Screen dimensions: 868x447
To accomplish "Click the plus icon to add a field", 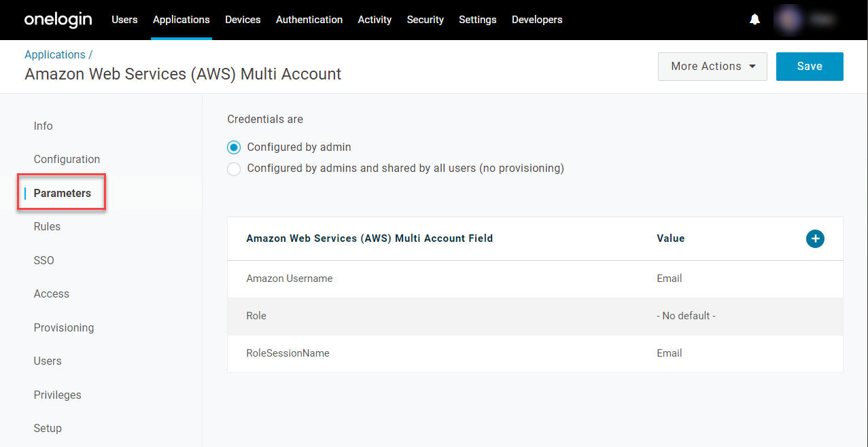I will click(815, 238).
